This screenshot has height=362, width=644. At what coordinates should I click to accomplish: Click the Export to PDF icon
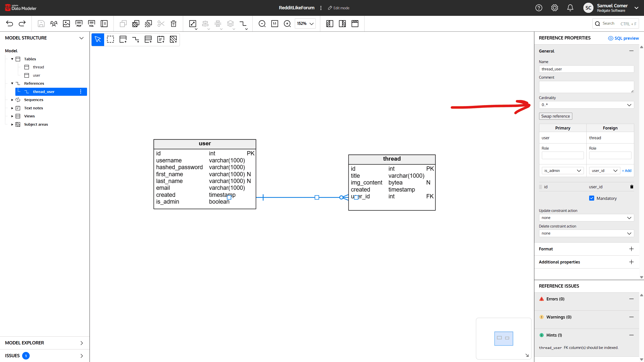pos(79,24)
